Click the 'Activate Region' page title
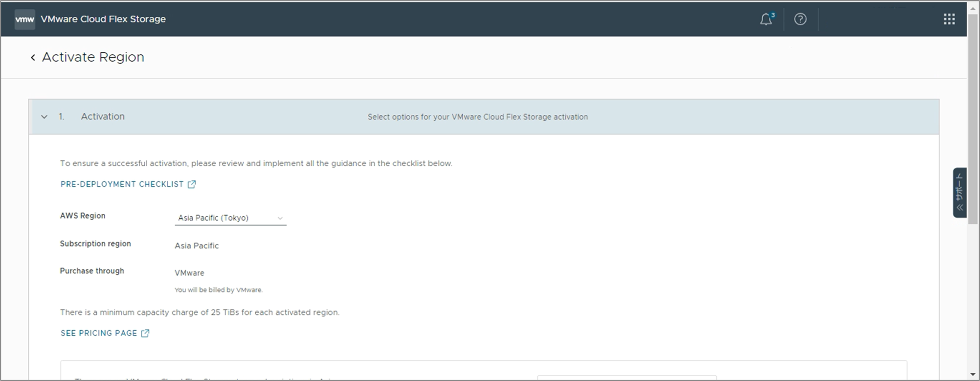Viewport: 980px width, 381px height. [x=93, y=57]
